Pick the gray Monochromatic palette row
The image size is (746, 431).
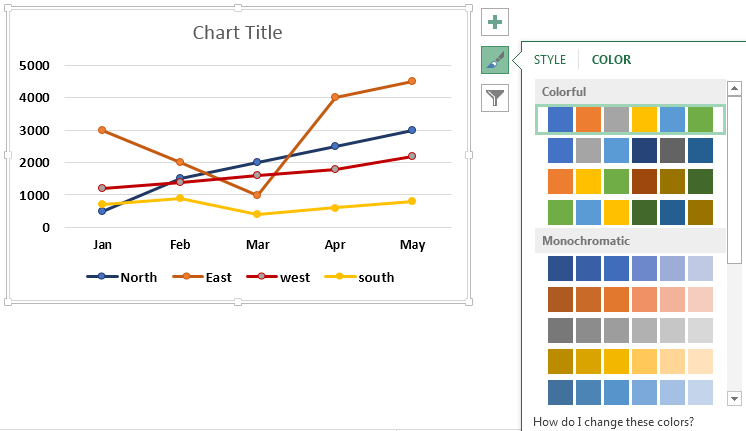(630, 330)
